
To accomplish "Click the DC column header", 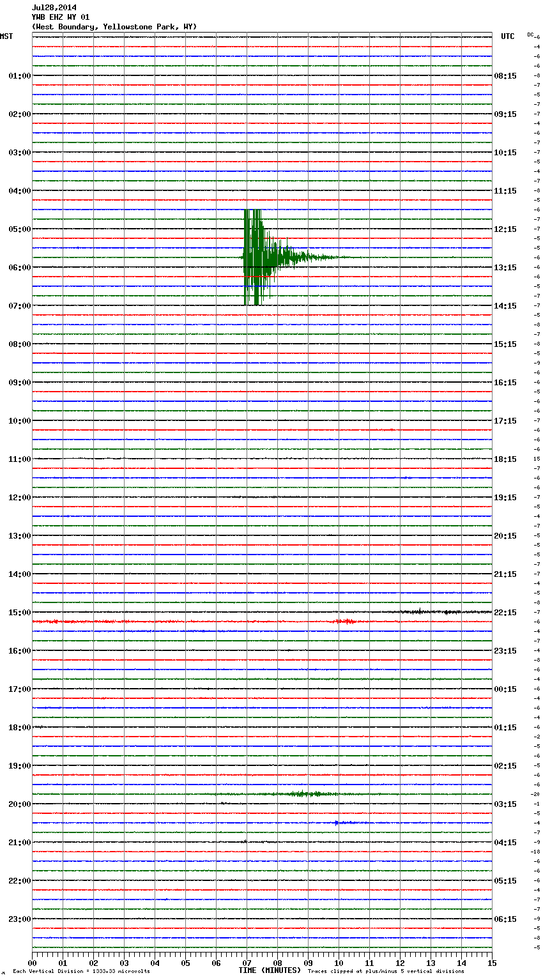I will [530, 34].
